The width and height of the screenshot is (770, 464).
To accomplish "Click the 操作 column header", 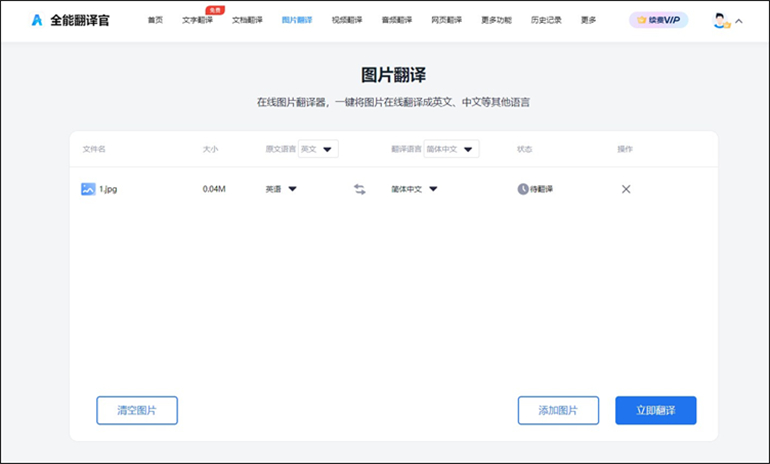I will click(625, 149).
